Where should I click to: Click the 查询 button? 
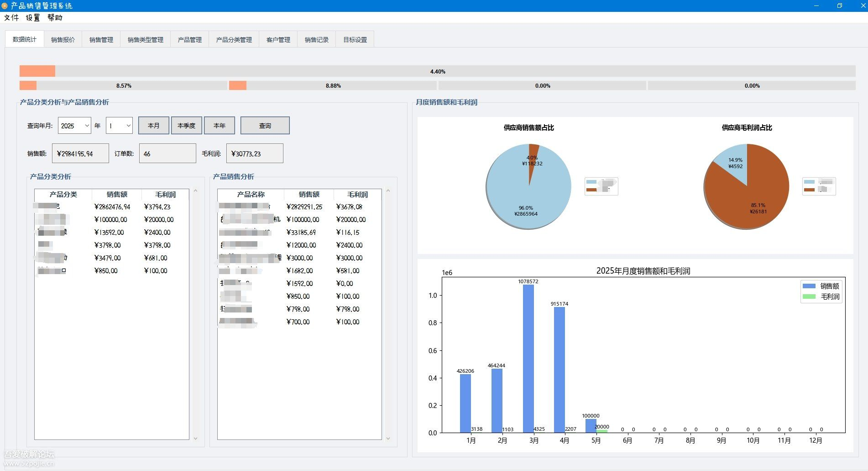pos(265,126)
